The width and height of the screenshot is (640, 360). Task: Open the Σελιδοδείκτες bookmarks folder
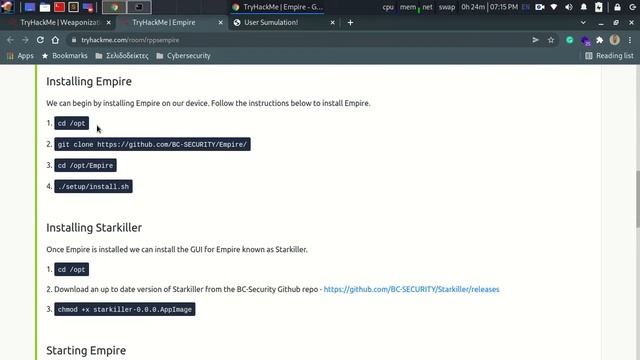click(x=122, y=56)
